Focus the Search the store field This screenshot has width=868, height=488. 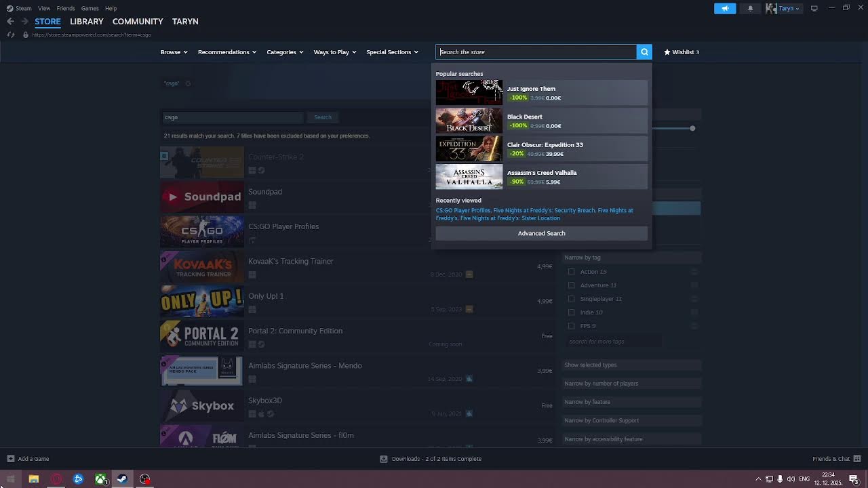(x=536, y=52)
